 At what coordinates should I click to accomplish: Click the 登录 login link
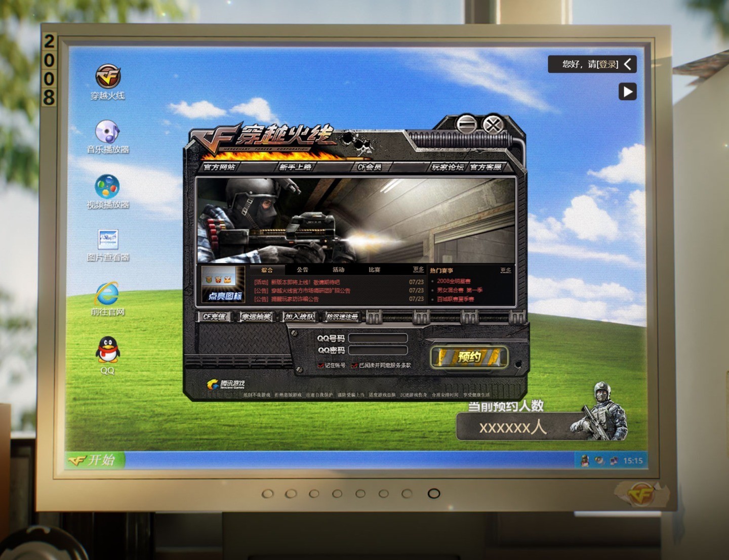click(607, 64)
